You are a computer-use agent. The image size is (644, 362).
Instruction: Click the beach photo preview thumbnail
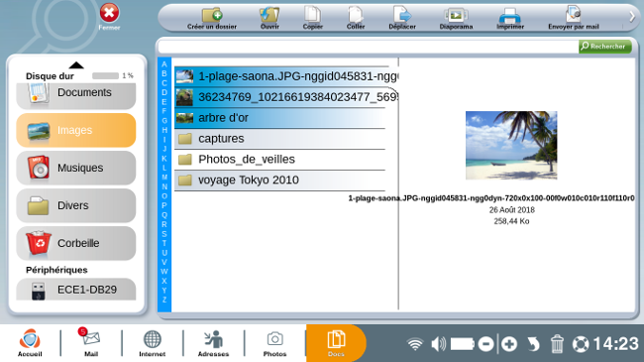pos(511,145)
